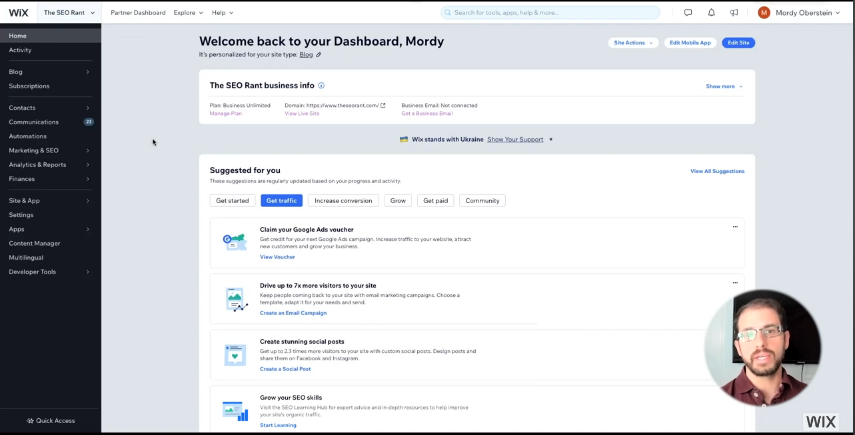The height and width of the screenshot is (435, 855).
Task: Open The SEO Rant site dropdown
Action: (69, 13)
